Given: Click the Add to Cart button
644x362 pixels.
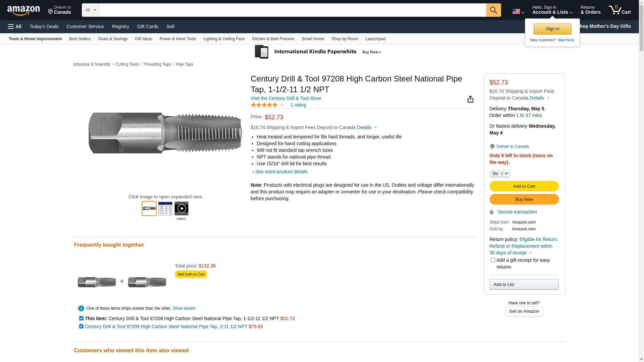Looking at the screenshot, I should 524,186.
